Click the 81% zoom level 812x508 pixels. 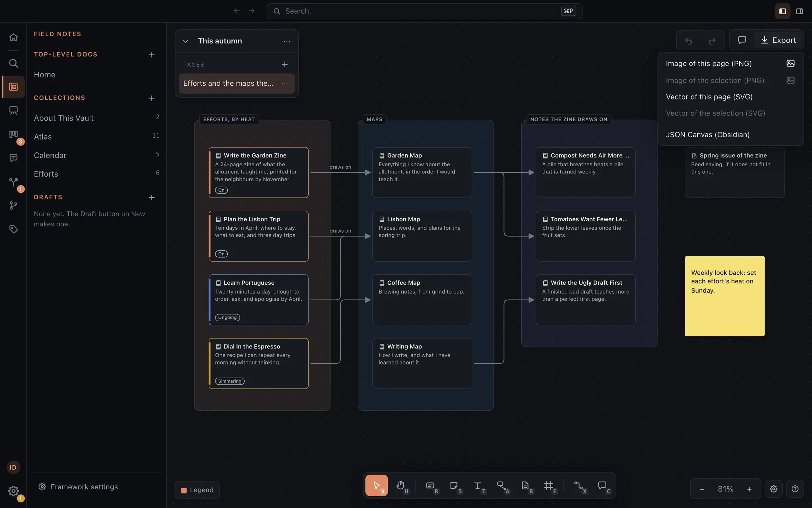click(726, 489)
